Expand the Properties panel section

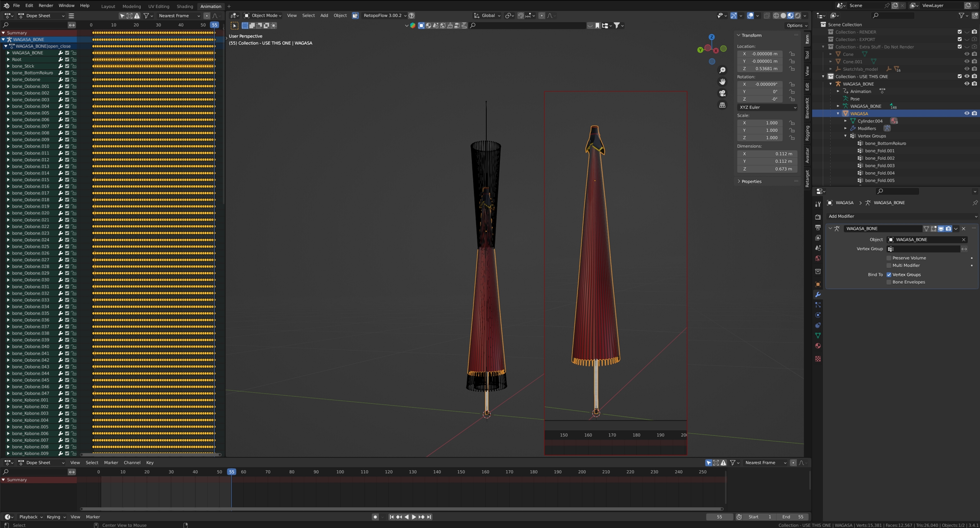751,181
